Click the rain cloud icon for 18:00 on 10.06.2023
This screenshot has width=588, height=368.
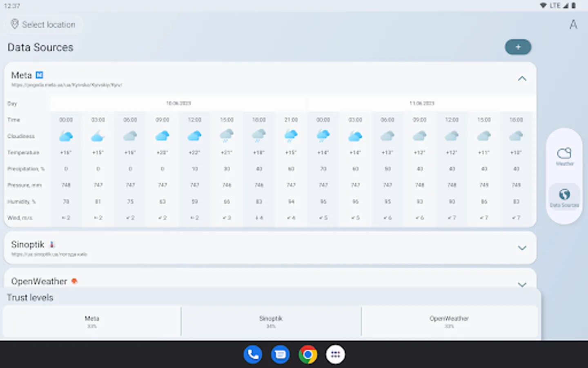[x=259, y=136]
